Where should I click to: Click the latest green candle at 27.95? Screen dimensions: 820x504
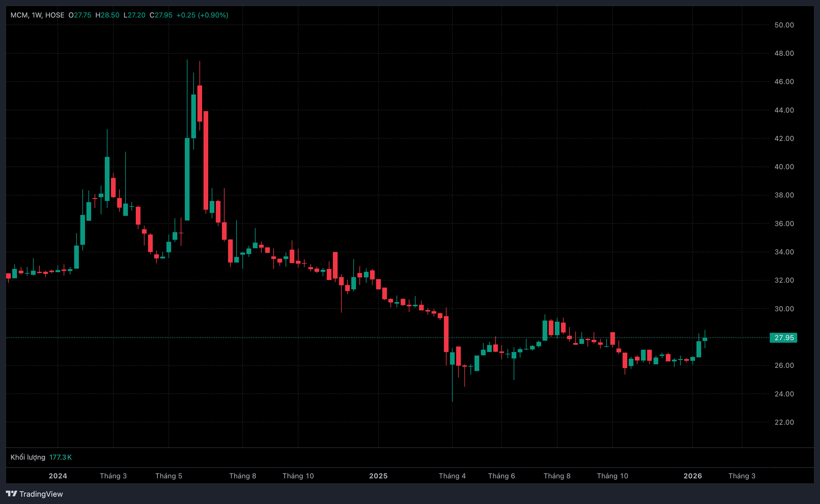[705, 339]
